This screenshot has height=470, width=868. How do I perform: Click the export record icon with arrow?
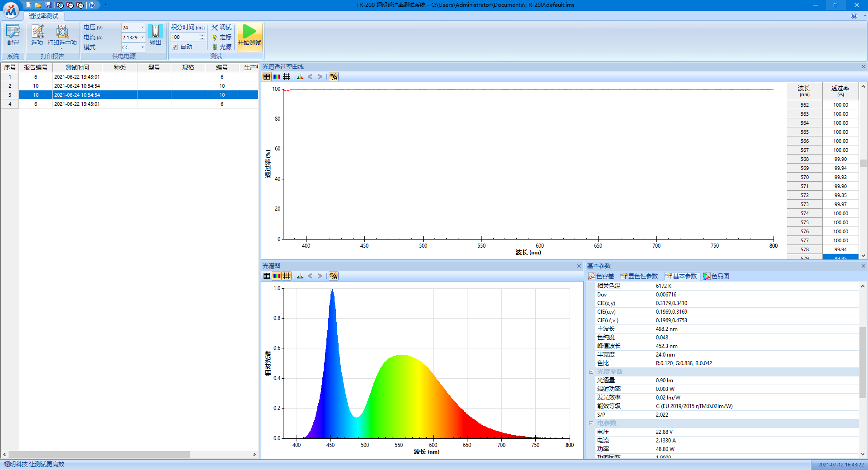[x=80, y=5]
